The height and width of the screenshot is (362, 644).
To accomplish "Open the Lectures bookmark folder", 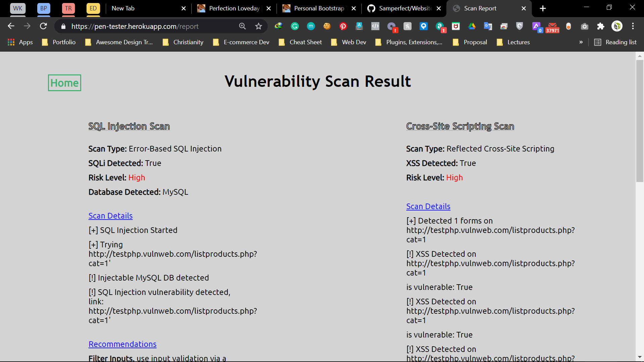I will 513,42.
